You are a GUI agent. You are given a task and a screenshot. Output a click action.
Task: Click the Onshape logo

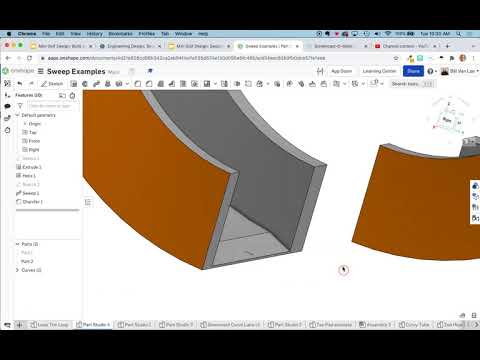(18, 71)
